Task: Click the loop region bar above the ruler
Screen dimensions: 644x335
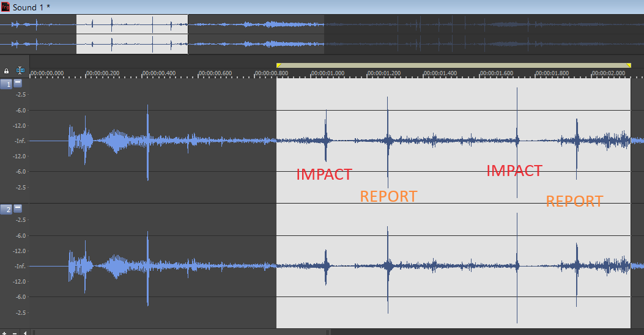Action: (454, 65)
